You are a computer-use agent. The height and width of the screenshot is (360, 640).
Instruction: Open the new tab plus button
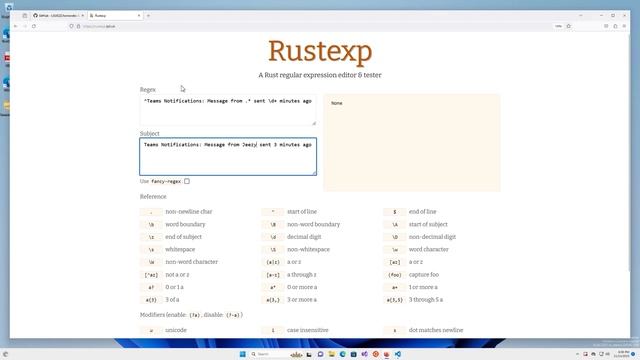click(x=148, y=16)
